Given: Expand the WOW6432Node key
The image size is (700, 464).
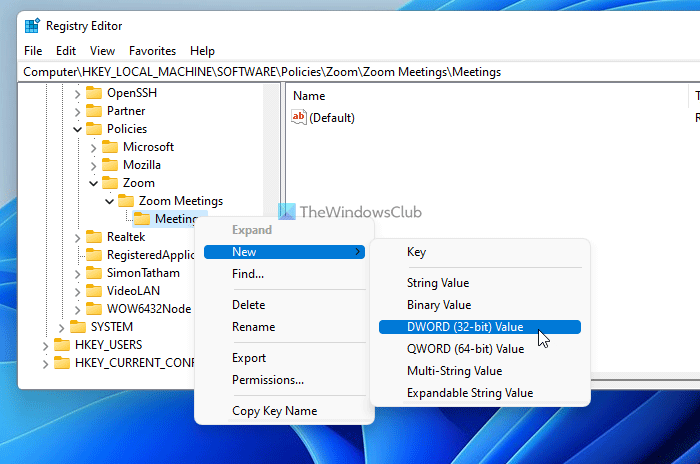Looking at the screenshot, I should pyautogui.click(x=77, y=309).
